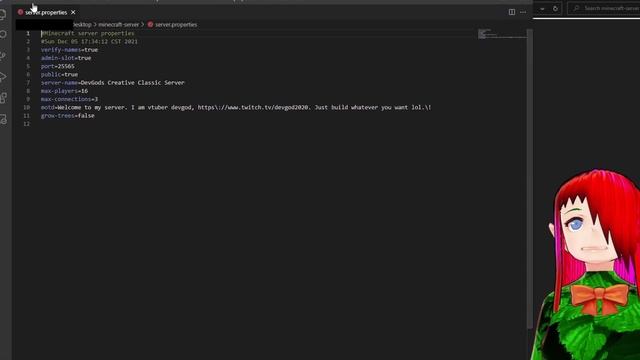Click the magnifier icon in the File Explorer search box

(576, 8)
